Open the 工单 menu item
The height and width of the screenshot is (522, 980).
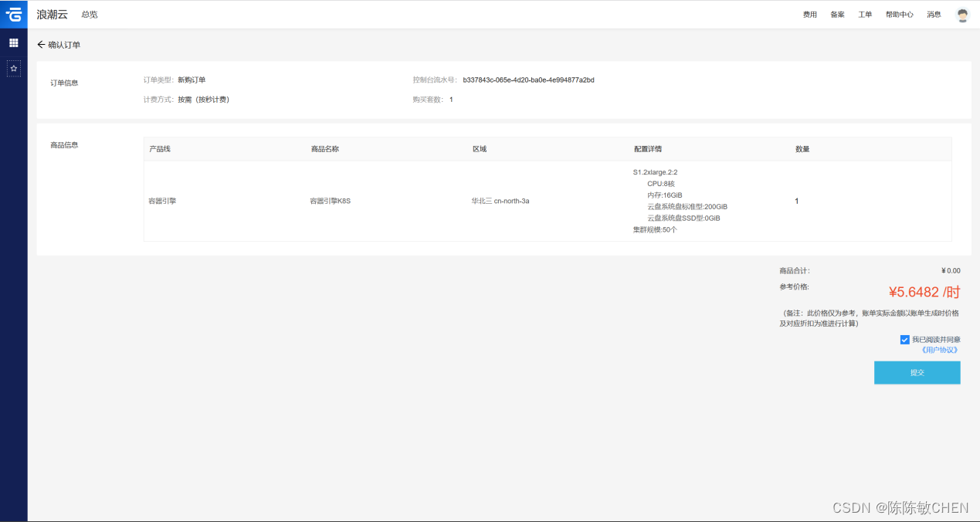(865, 15)
